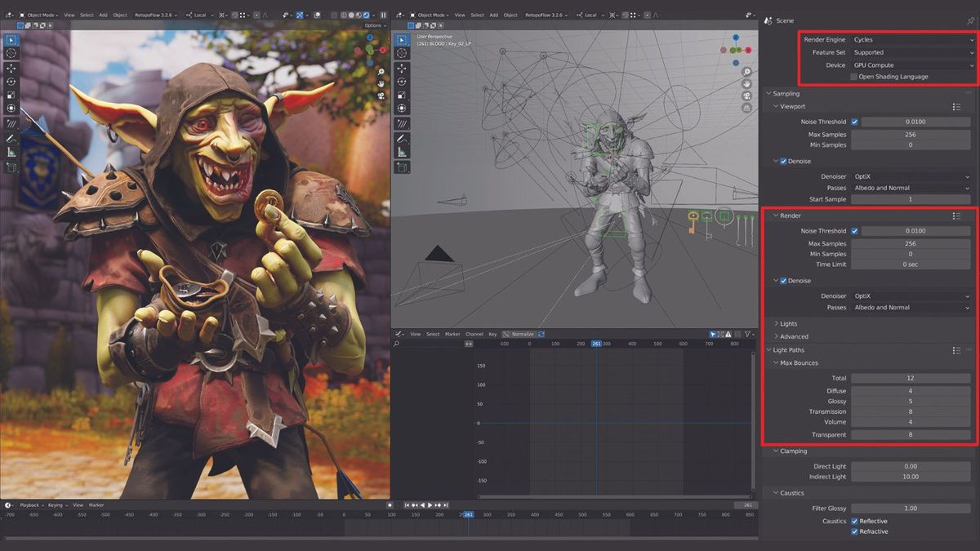Click the Normalize button in the Graph Editor
The image size is (980, 551).
click(523, 335)
